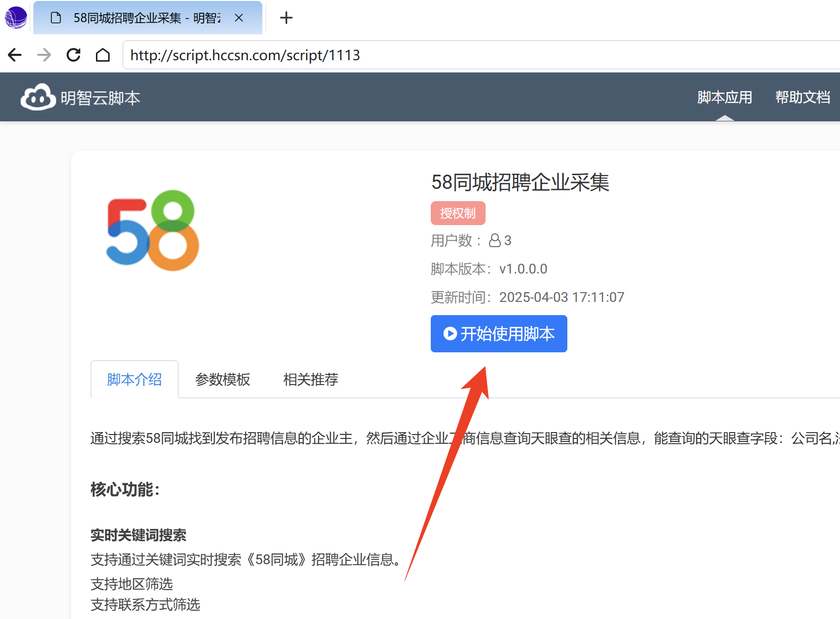Viewport: 840px width, 619px height.
Task: Click the 授权制 badge
Action: (x=458, y=213)
